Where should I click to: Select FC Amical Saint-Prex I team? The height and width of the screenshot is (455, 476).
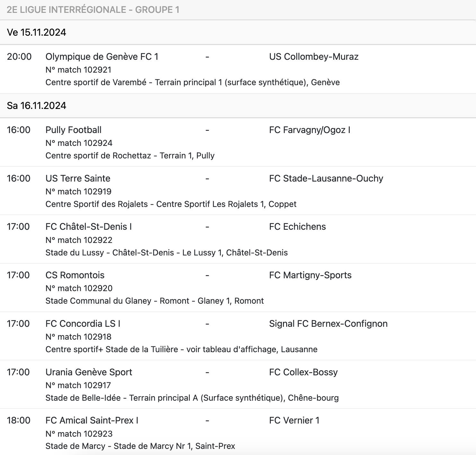92,421
